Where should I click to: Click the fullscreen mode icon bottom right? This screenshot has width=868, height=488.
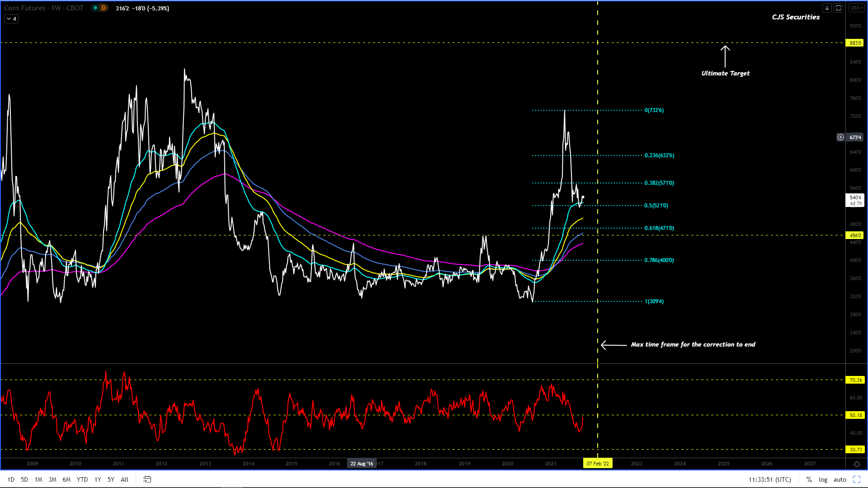(x=857, y=479)
